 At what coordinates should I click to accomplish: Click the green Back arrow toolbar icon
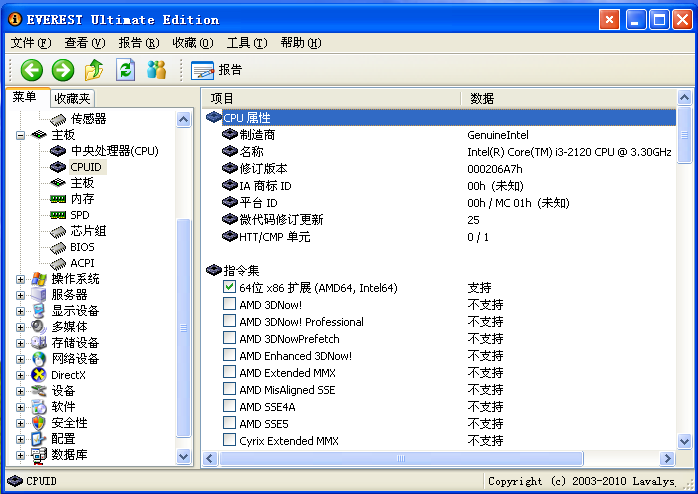pyautogui.click(x=32, y=70)
